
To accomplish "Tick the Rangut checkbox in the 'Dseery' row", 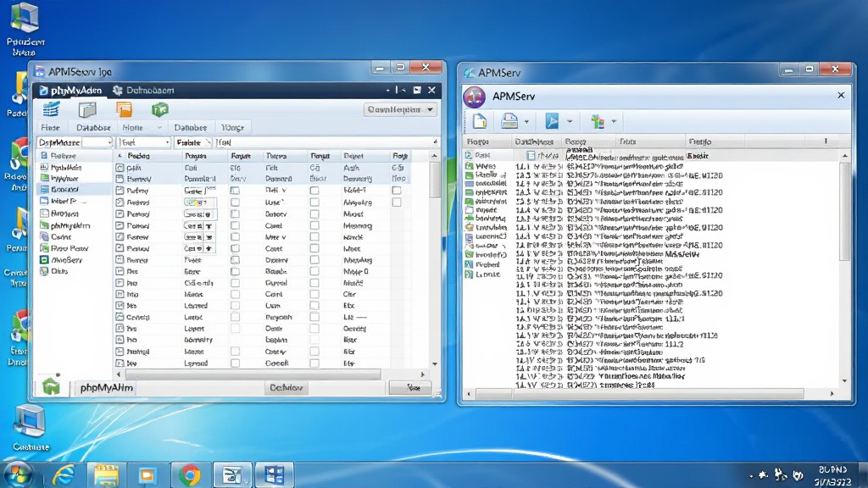I will [x=314, y=260].
